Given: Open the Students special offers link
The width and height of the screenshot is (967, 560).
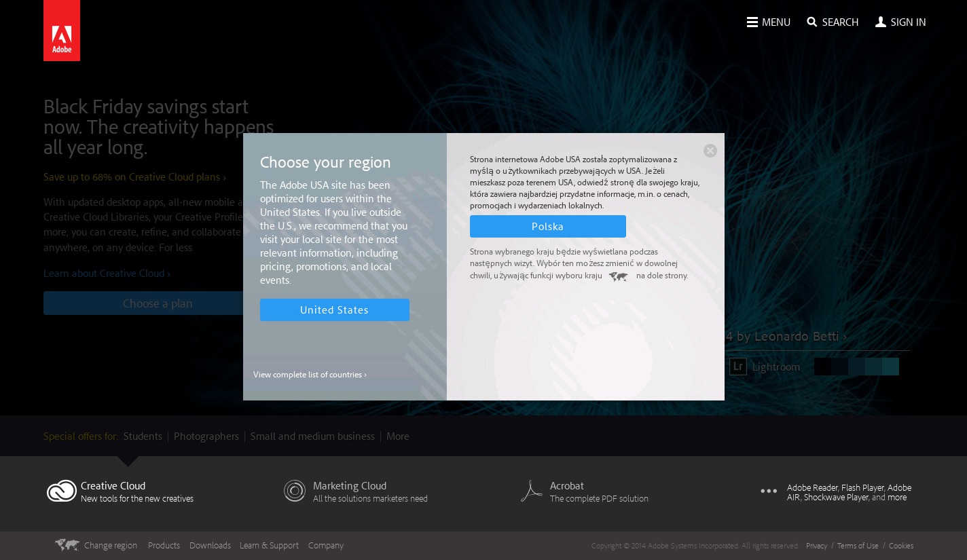Looking at the screenshot, I should pyautogui.click(x=143, y=436).
